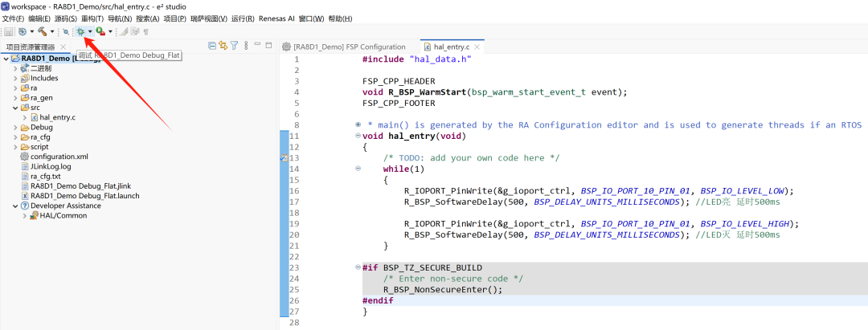Select JLinkLog.log in project tree

(x=51, y=166)
